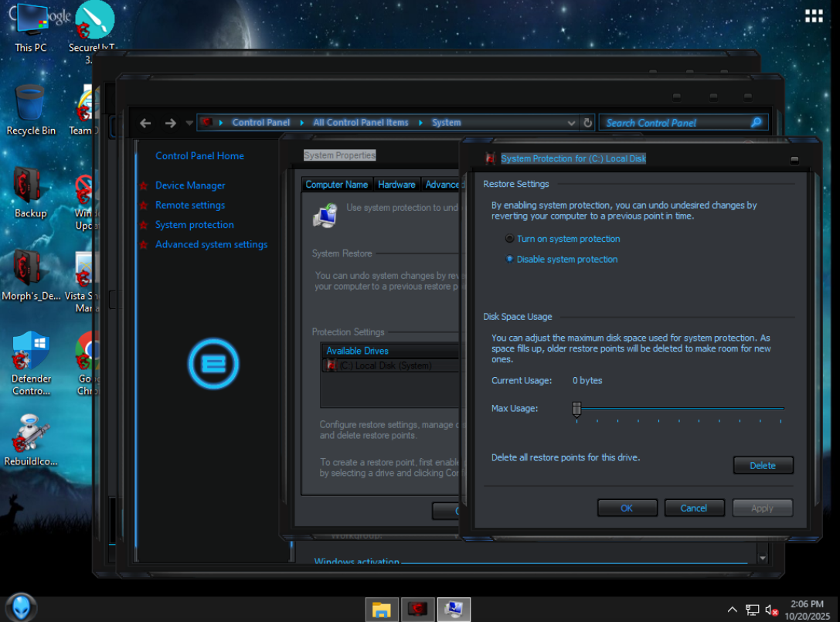Select Turn on system protection radio button
Image resolution: width=840 pixels, height=622 pixels.
(x=509, y=239)
